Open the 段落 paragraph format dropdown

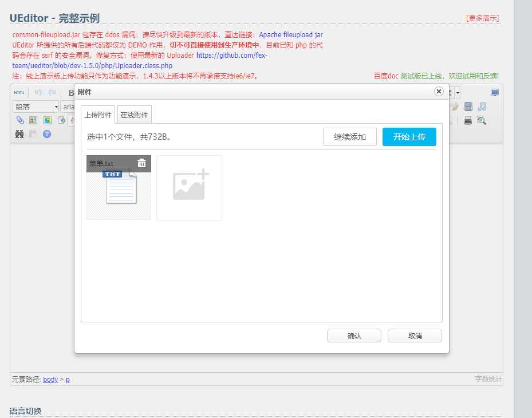[x=36, y=107]
